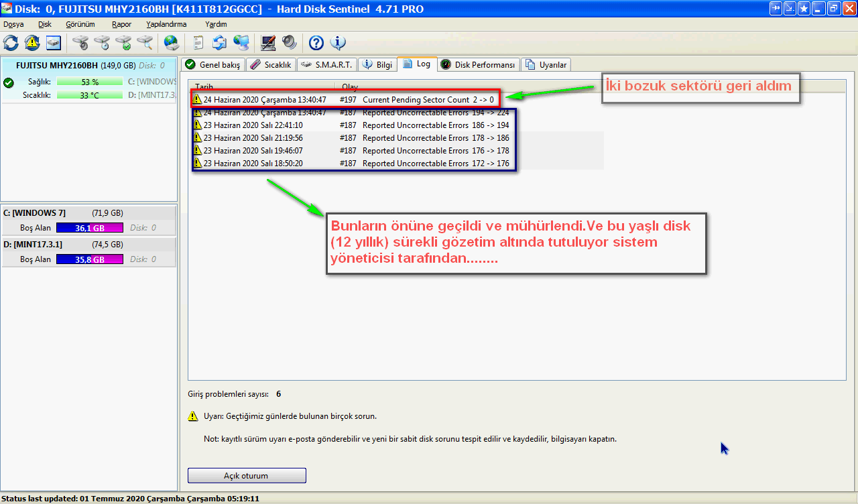Viewport: 858px width, 504px height.
Task: Open the Görünüm menu
Action: [x=80, y=24]
